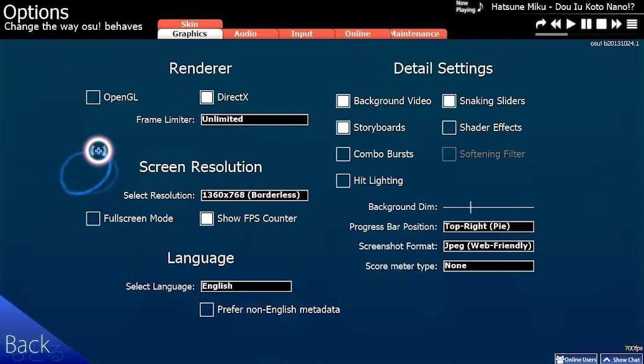Jump to the previous track in the music player
The width and height of the screenshot is (644, 364).
(556, 24)
